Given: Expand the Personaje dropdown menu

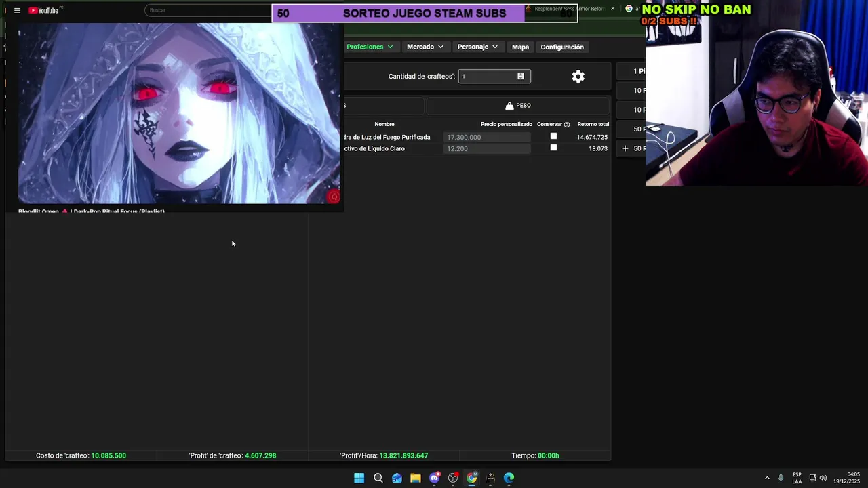Looking at the screenshot, I should pos(477,47).
